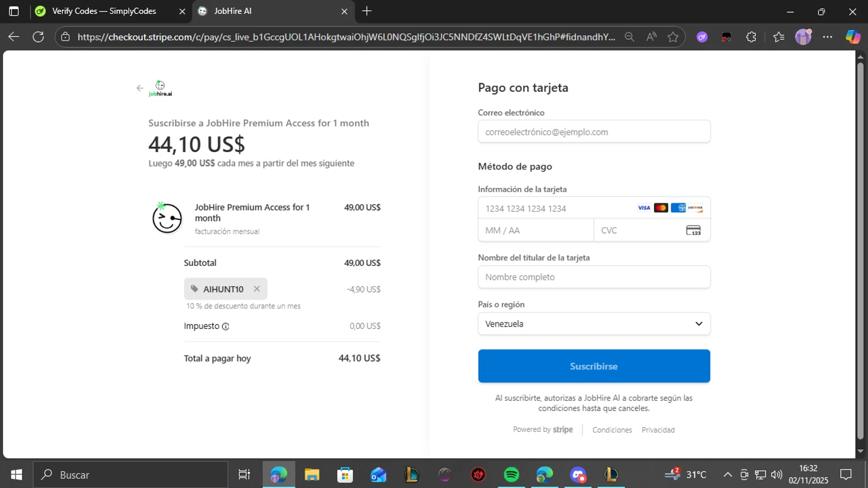Close the JobHire AI tab
Viewport: 868px width, 488px height.
344,11
